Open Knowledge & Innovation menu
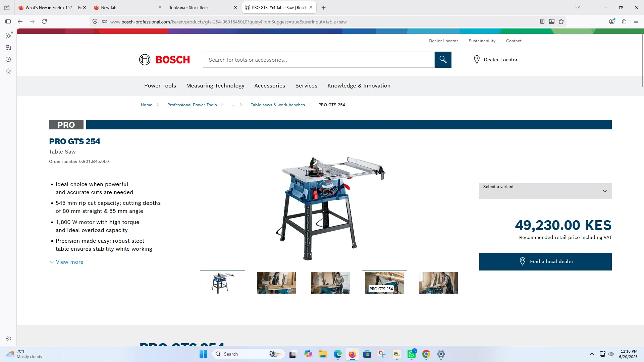The width and height of the screenshot is (644, 362). click(359, 86)
